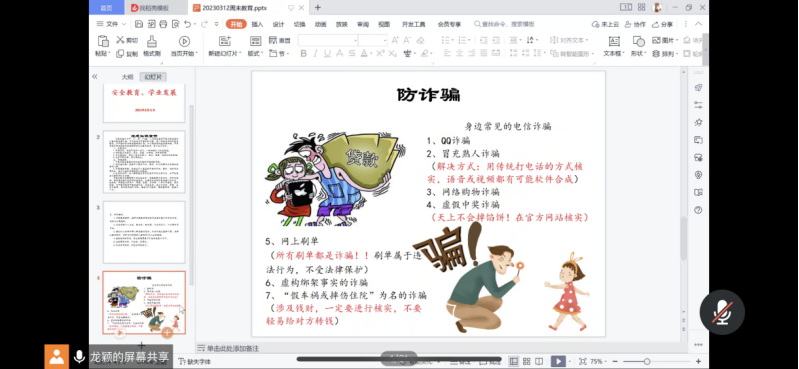Open the 插入 (Insert) ribbon tab
The width and height of the screenshot is (799, 369).
[257, 24]
